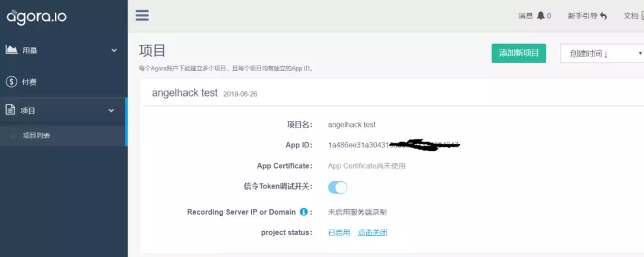This screenshot has width=644, height=257.
Task: Open 新手引导 guide
Action: 587,16
